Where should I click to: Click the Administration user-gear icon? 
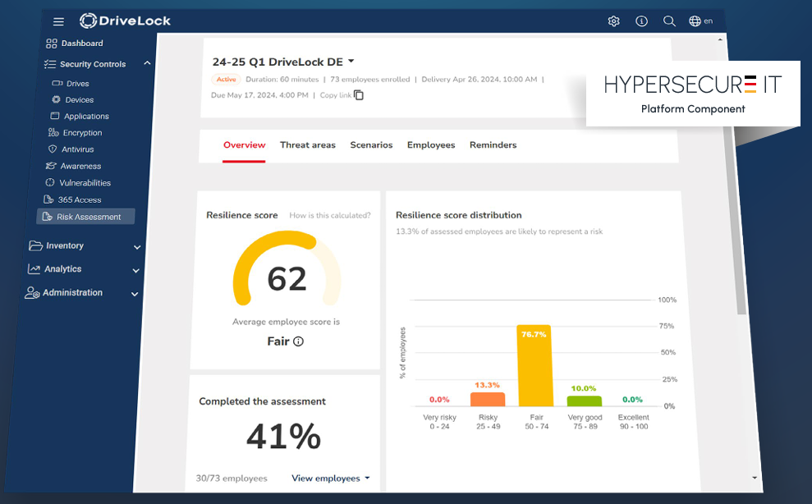[32, 293]
